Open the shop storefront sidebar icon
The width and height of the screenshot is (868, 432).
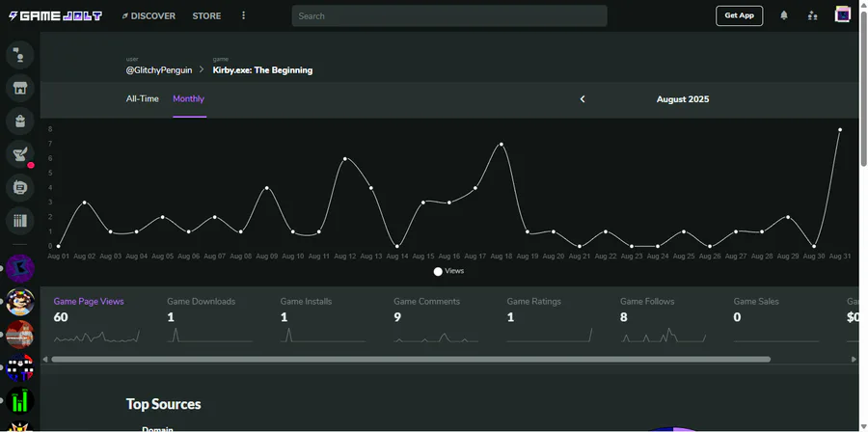(x=20, y=88)
